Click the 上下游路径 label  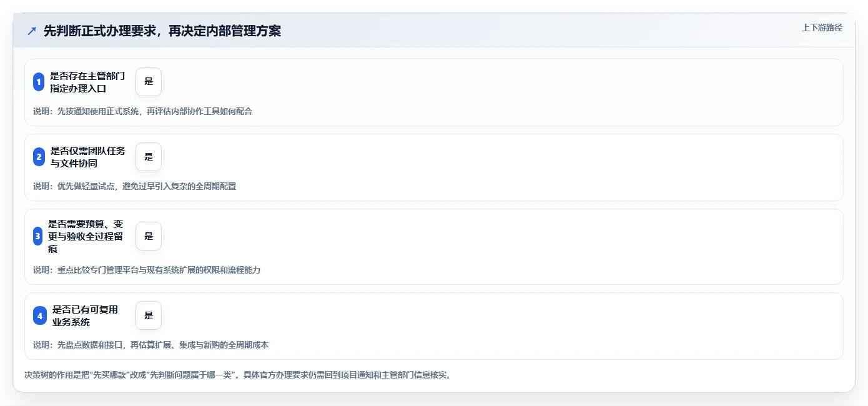822,27
